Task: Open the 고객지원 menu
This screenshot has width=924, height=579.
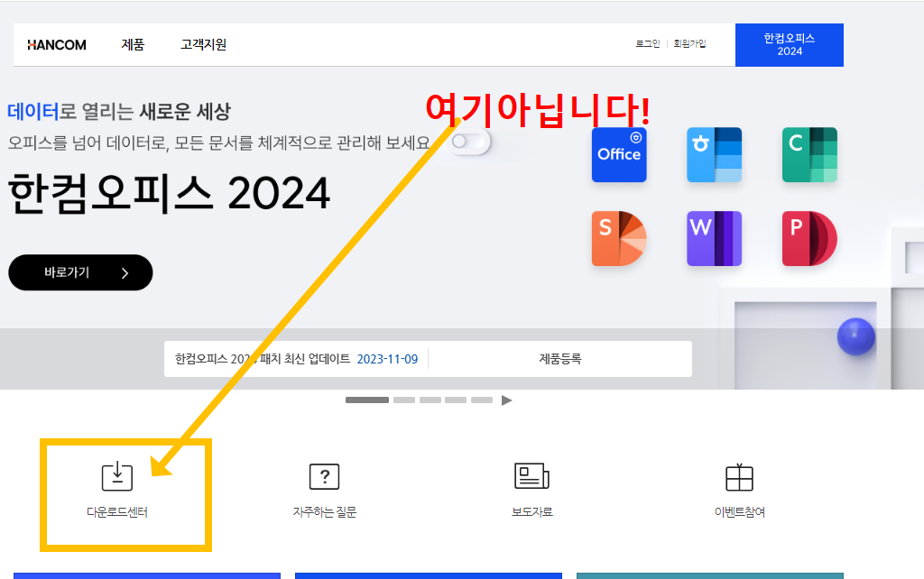Action: click(x=202, y=44)
